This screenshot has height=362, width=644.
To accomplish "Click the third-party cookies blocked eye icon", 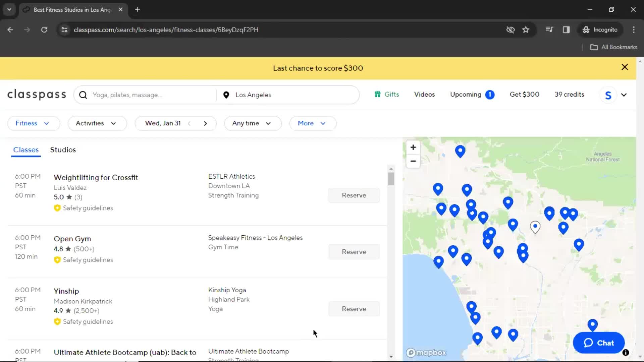I will (x=511, y=30).
